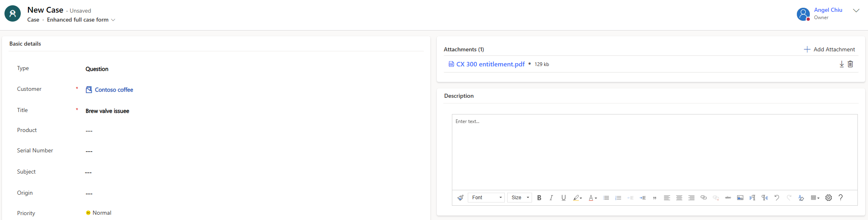Set text direction right to left
Image resolution: width=868 pixels, height=220 pixels.
tap(765, 198)
